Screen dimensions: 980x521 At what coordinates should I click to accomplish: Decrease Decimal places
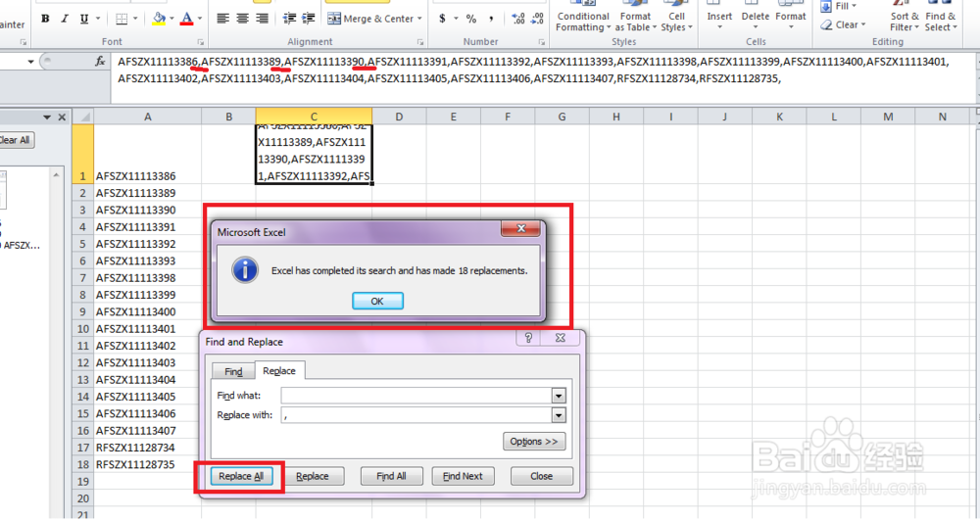click(537, 19)
